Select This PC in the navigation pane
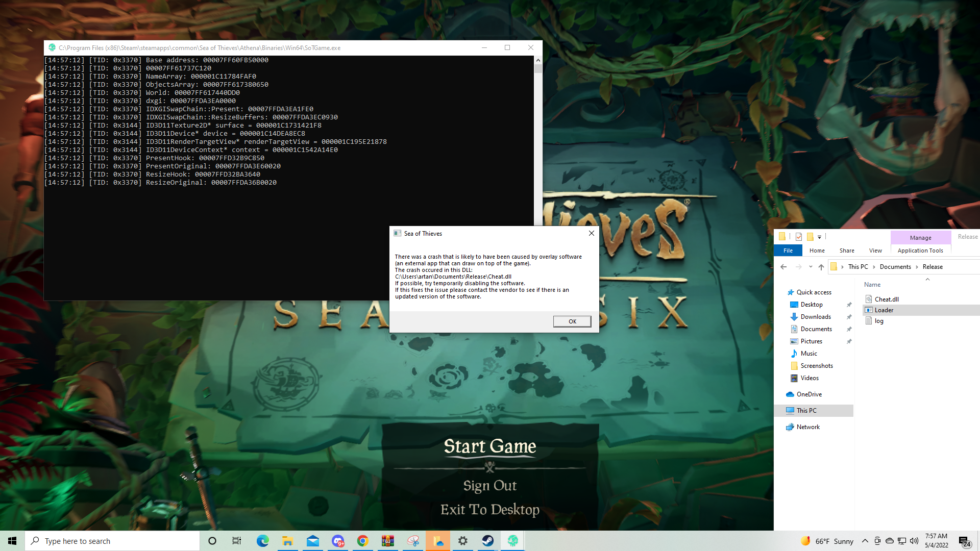The image size is (980, 551). coord(814,411)
